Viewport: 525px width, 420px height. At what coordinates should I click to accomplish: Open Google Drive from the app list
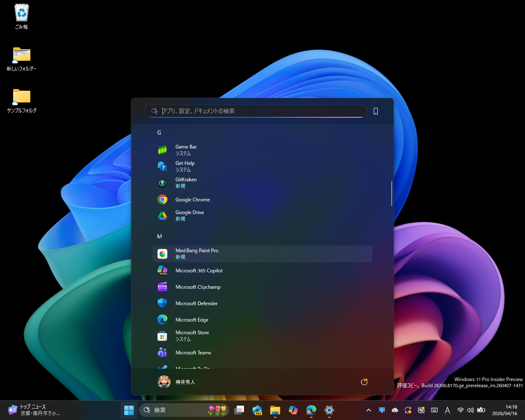[262, 216]
